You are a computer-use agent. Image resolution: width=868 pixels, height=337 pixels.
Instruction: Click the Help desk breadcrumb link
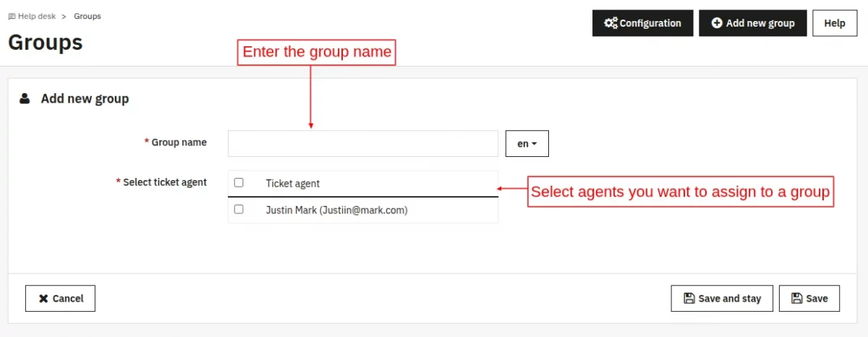click(x=36, y=16)
